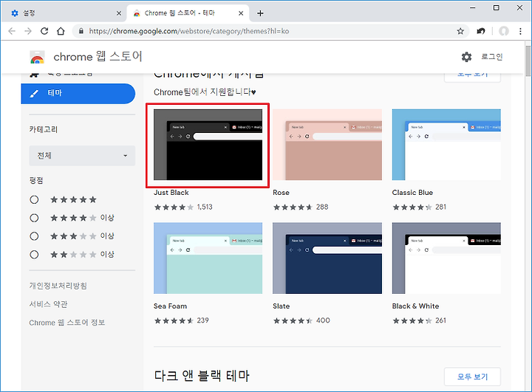Select the three stars 이상 filter
The width and height of the screenshot is (532, 392).
pos(34,236)
